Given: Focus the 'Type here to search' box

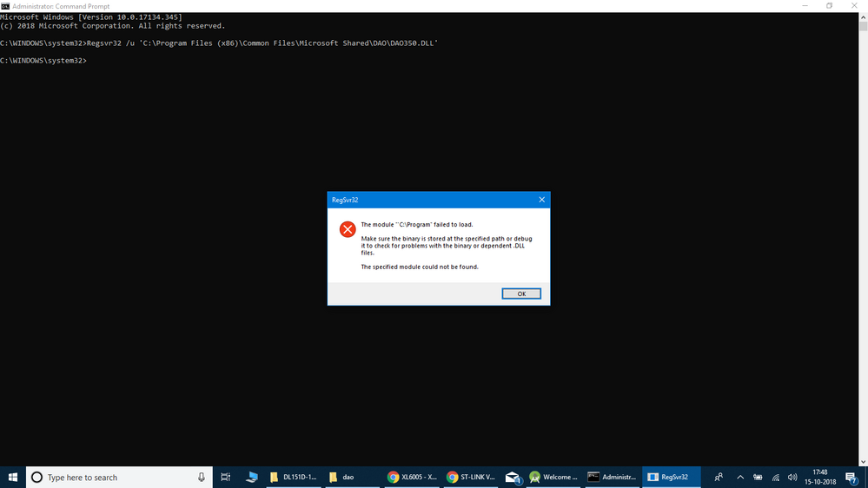Looking at the screenshot, I should [119, 477].
